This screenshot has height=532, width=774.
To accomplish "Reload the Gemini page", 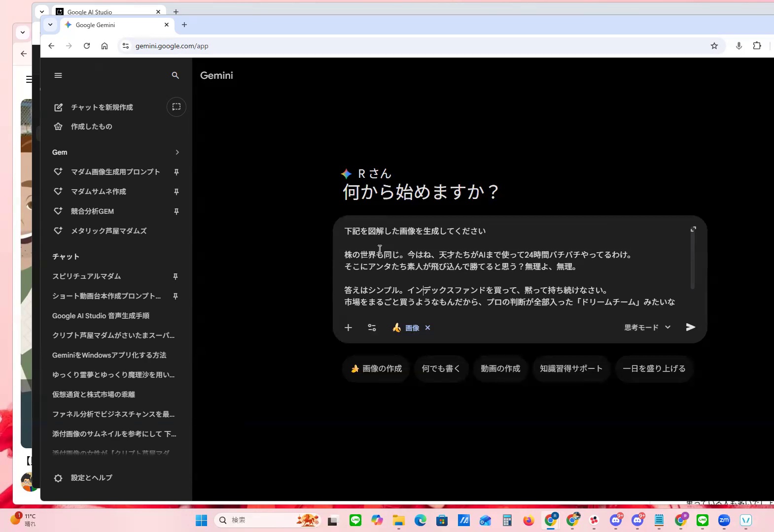I will click(x=87, y=46).
